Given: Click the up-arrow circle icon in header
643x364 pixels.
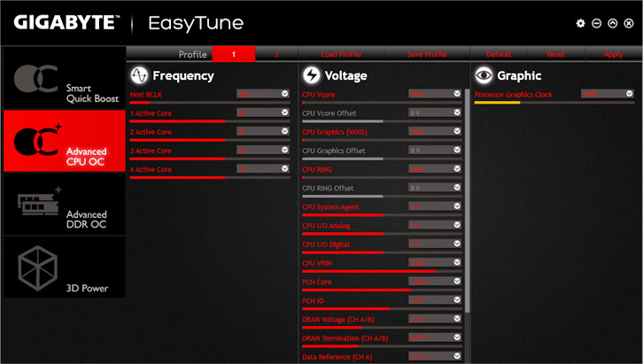Looking at the screenshot, I should click(x=613, y=23).
